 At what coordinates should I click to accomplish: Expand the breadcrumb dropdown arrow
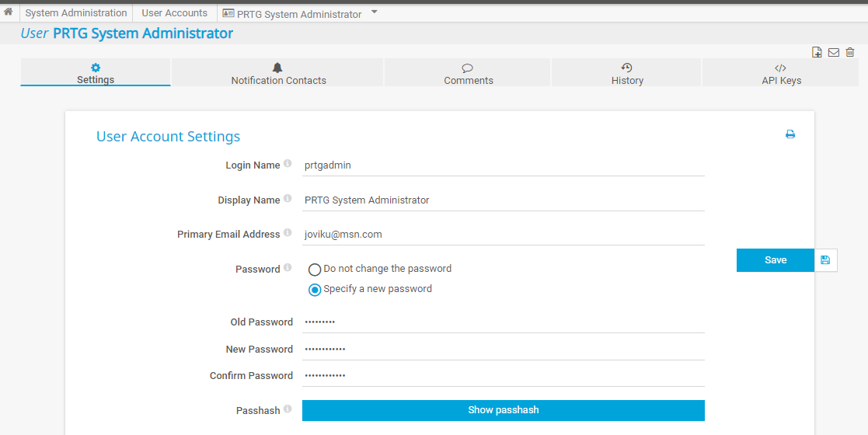[375, 12]
